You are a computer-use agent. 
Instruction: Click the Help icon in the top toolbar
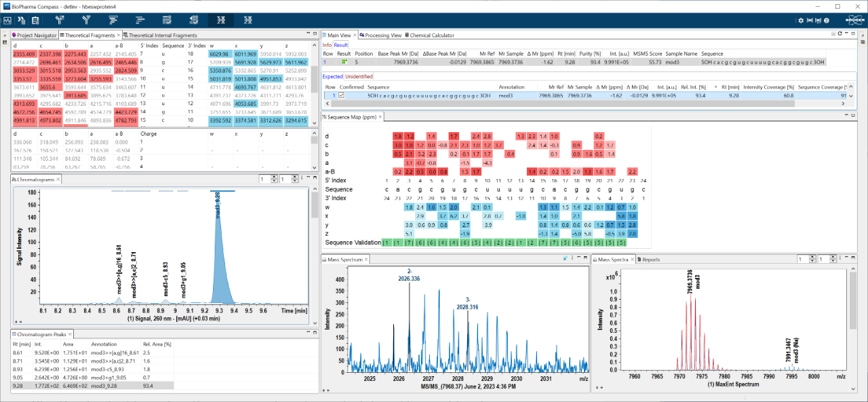point(826,20)
